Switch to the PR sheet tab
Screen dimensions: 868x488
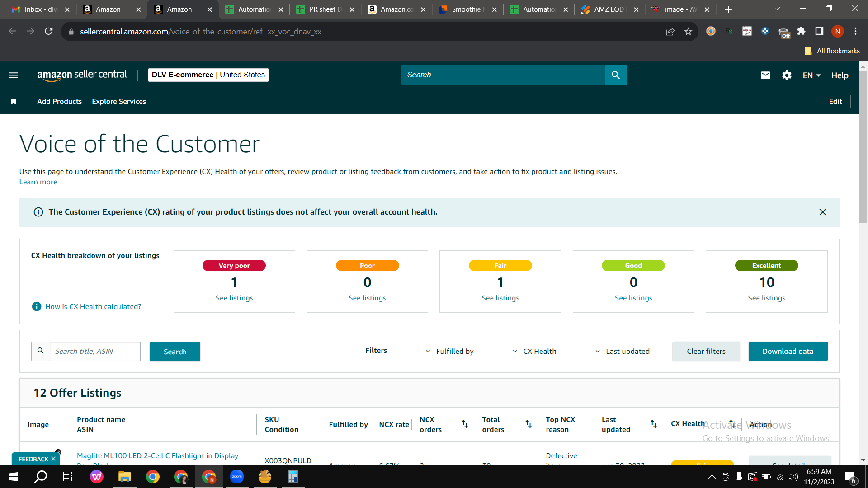point(325,9)
